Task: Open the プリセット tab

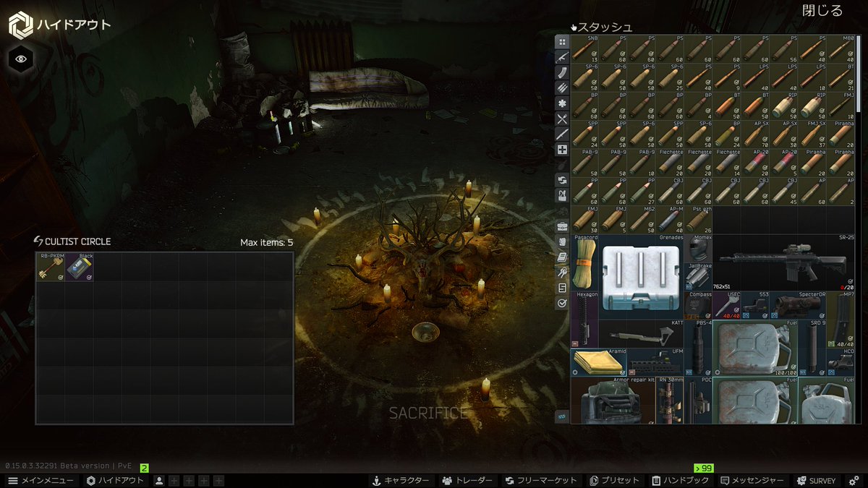Action: point(614,481)
